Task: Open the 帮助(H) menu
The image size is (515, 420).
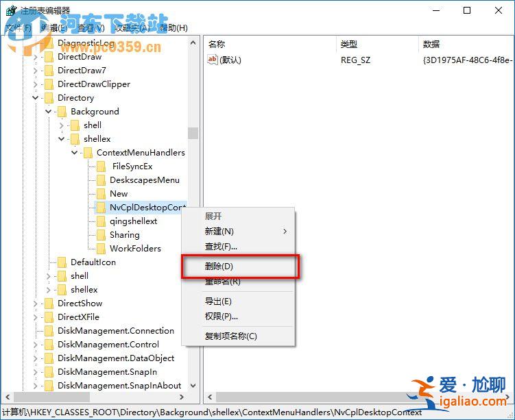Action: point(173,28)
